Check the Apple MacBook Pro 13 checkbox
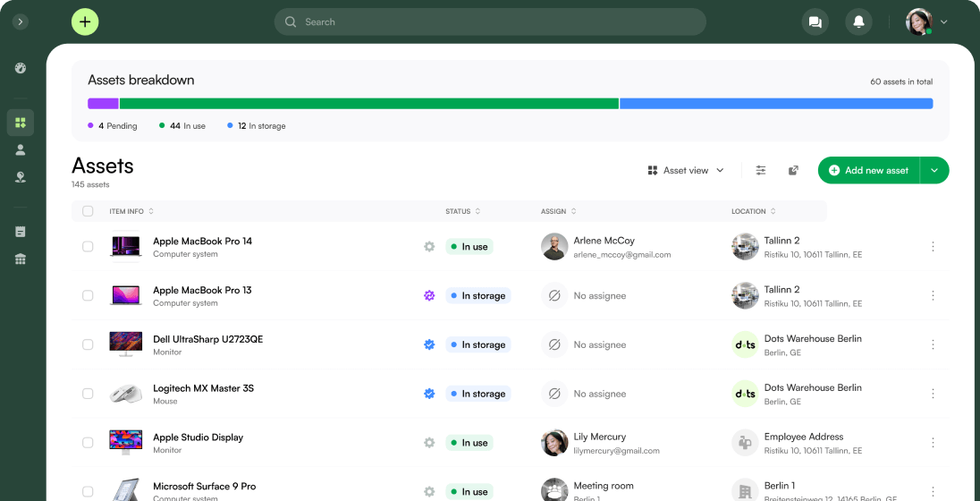 [88, 295]
